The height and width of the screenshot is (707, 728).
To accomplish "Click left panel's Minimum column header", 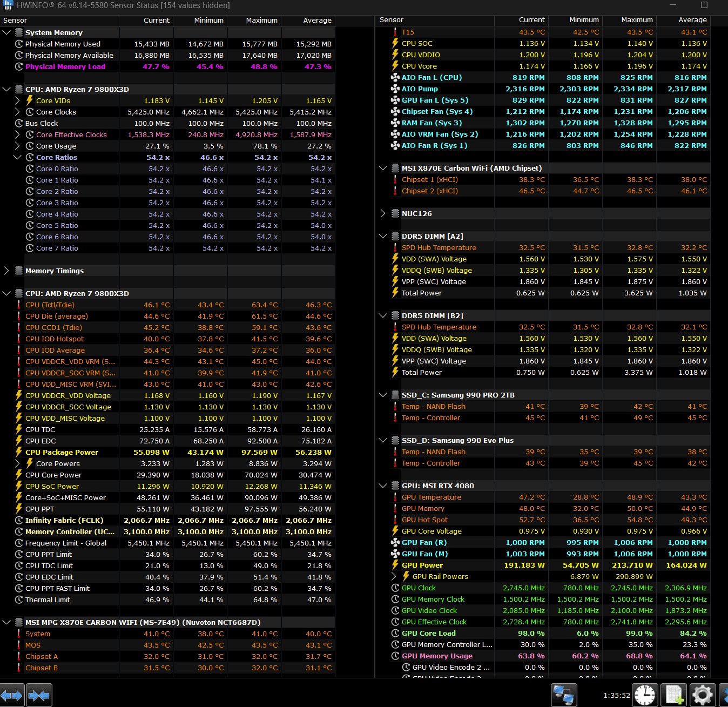I will pos(200,20).
